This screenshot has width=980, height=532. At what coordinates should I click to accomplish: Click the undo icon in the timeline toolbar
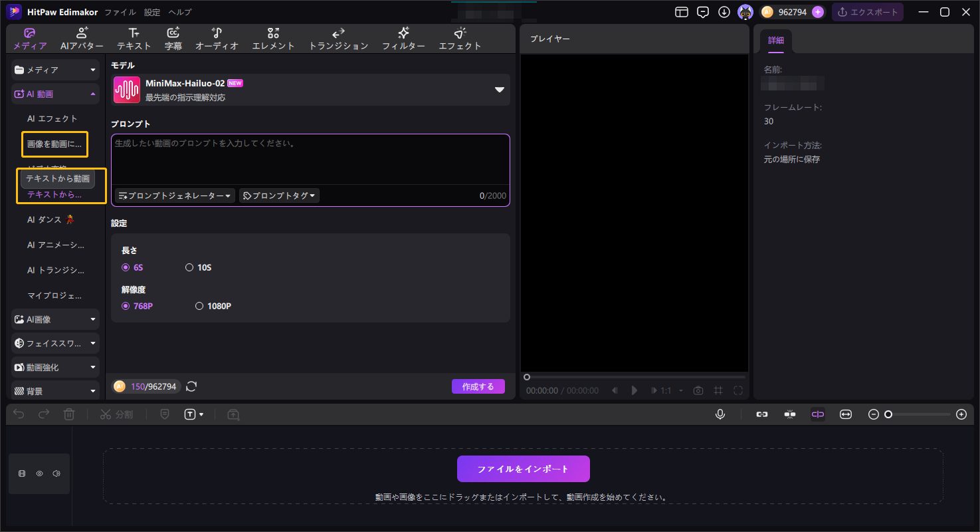pyautogui.click(x=18, y=414)
